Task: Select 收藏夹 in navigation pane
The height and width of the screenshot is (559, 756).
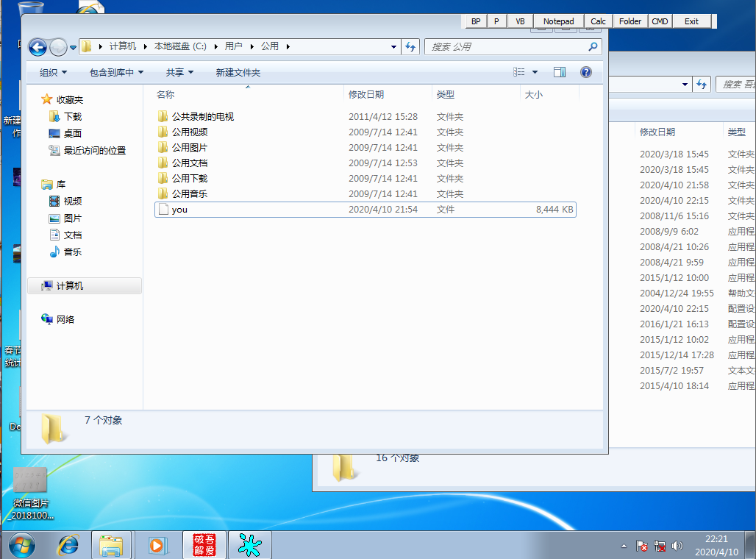Action: coord(63,100)
